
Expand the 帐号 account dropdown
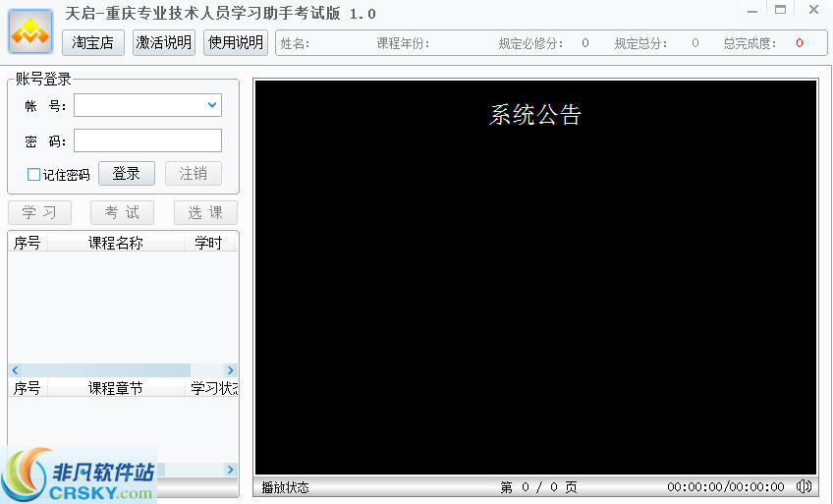[x=212, y=105]
